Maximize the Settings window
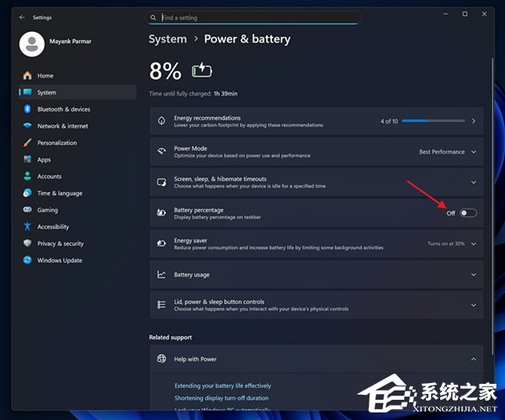Image resolution: width=505 pixels, height=420 pixels. (465, 13)
